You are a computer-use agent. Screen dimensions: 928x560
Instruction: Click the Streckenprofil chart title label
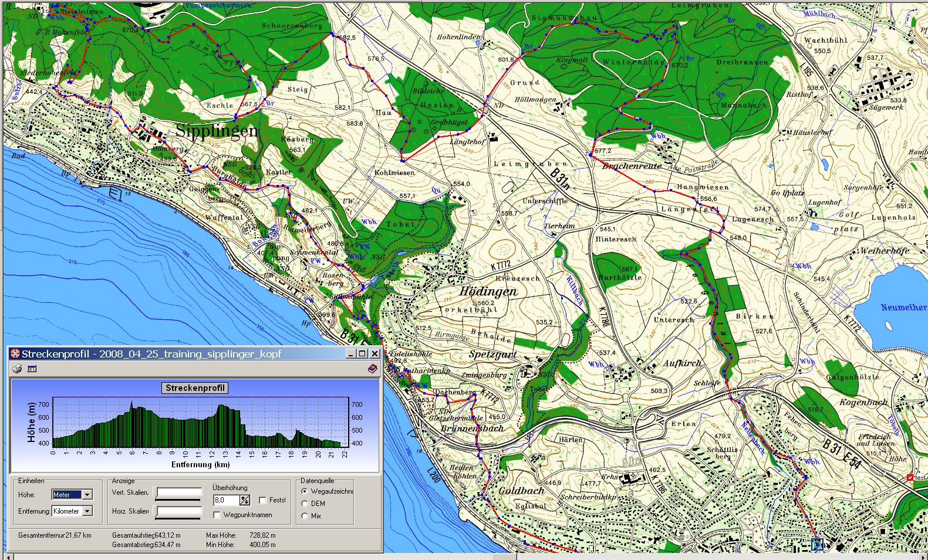tap(194, 388)
